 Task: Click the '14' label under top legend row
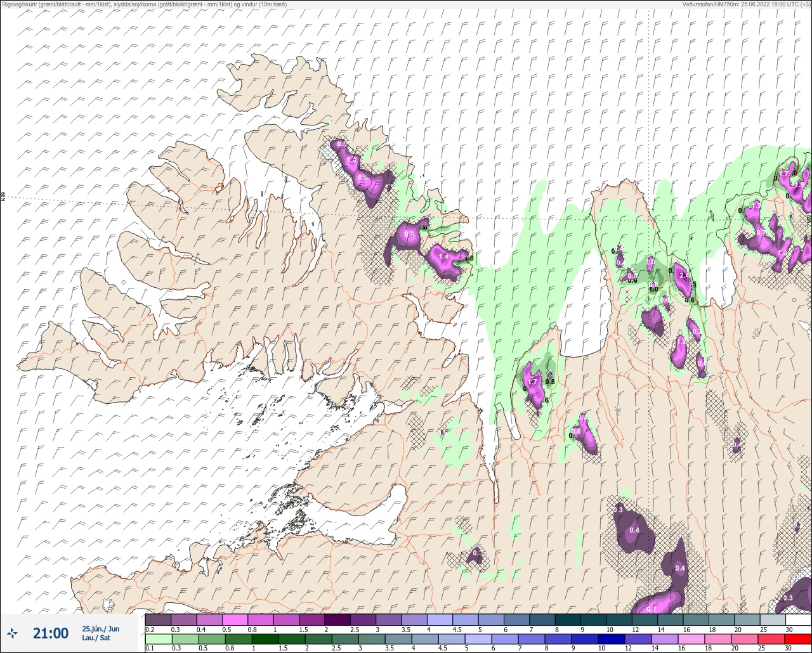pos(661,629)
